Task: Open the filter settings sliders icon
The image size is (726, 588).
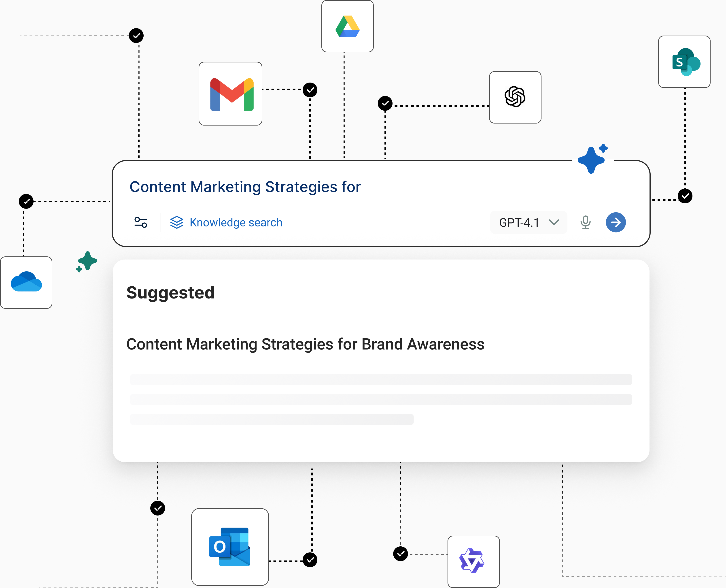Action: coord(140,223)
